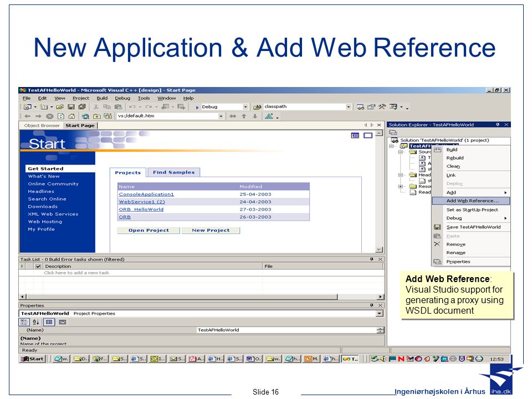Click the Save toolbar icon

click(71, 107)
